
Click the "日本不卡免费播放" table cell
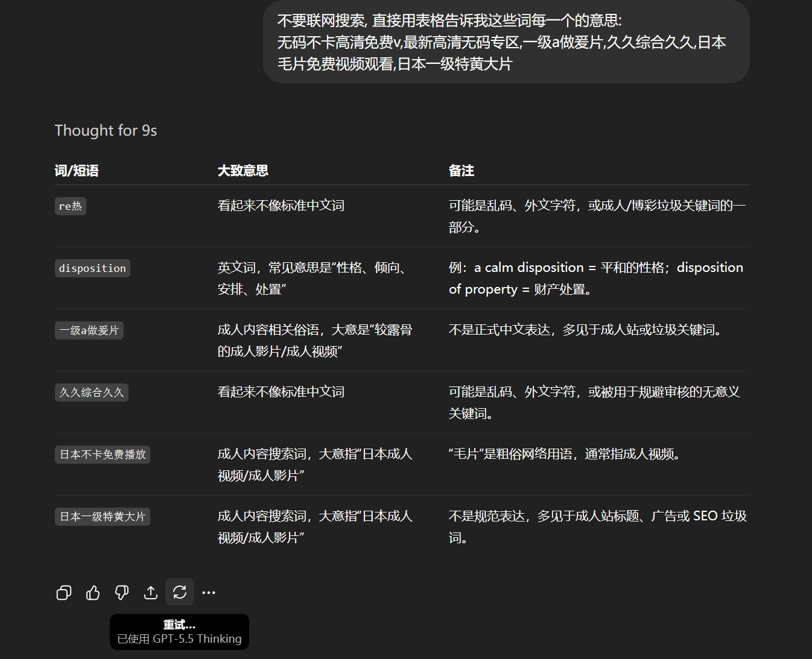[103, 455]
